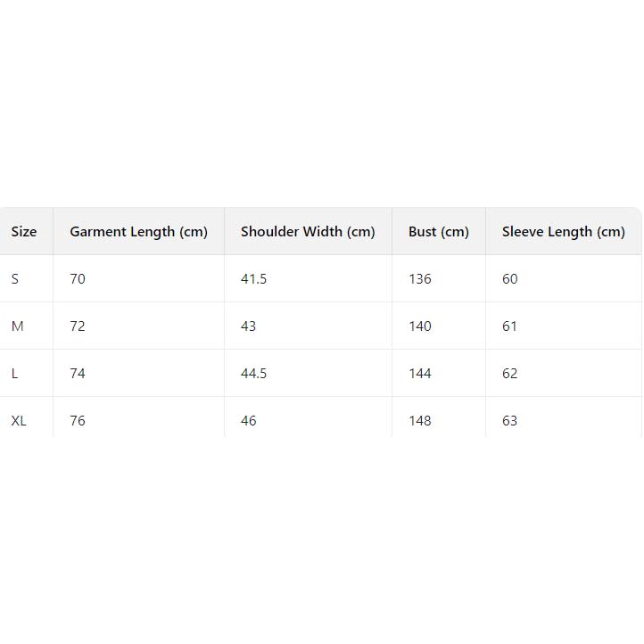This screenshot has width=644, height=644.
Task: Click shoulder width value 43
Action: tap(248, 326)
